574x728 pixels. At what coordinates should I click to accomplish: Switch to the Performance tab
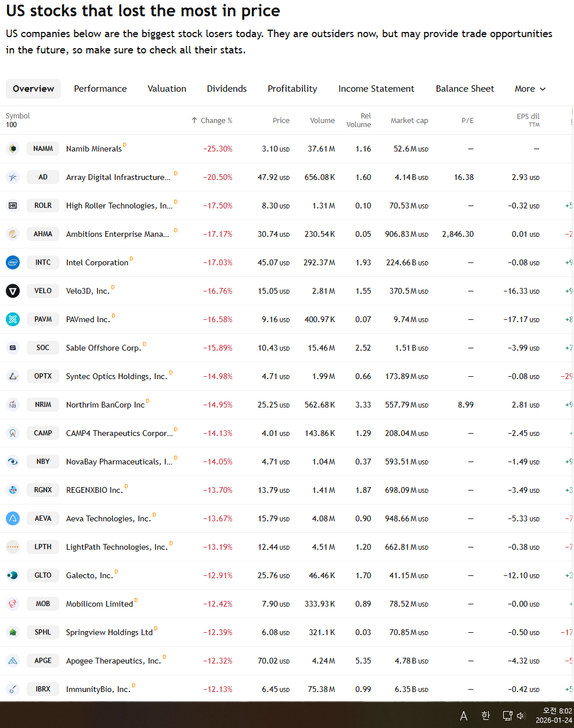point(100,89)
